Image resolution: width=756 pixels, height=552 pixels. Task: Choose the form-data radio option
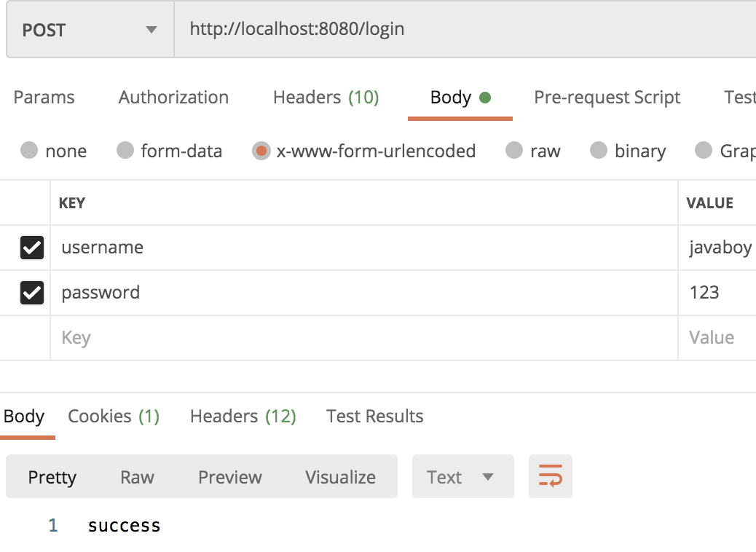click(x=126, y=151)
